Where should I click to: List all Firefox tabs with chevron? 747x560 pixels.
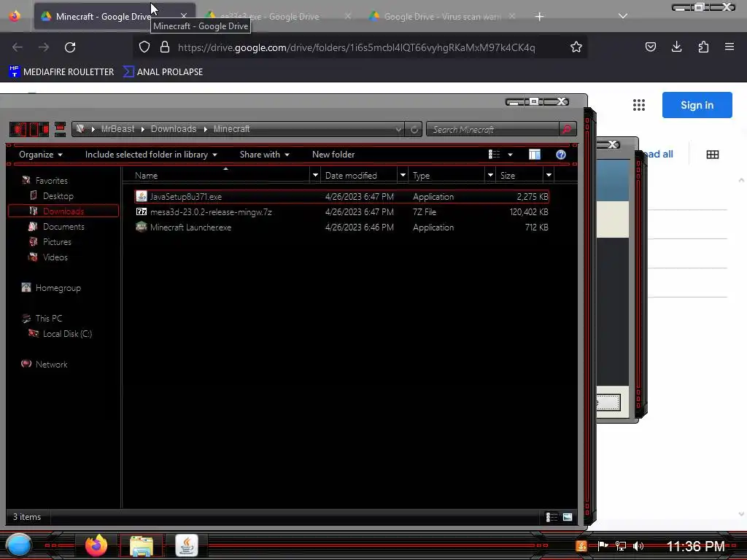[623, 16]
